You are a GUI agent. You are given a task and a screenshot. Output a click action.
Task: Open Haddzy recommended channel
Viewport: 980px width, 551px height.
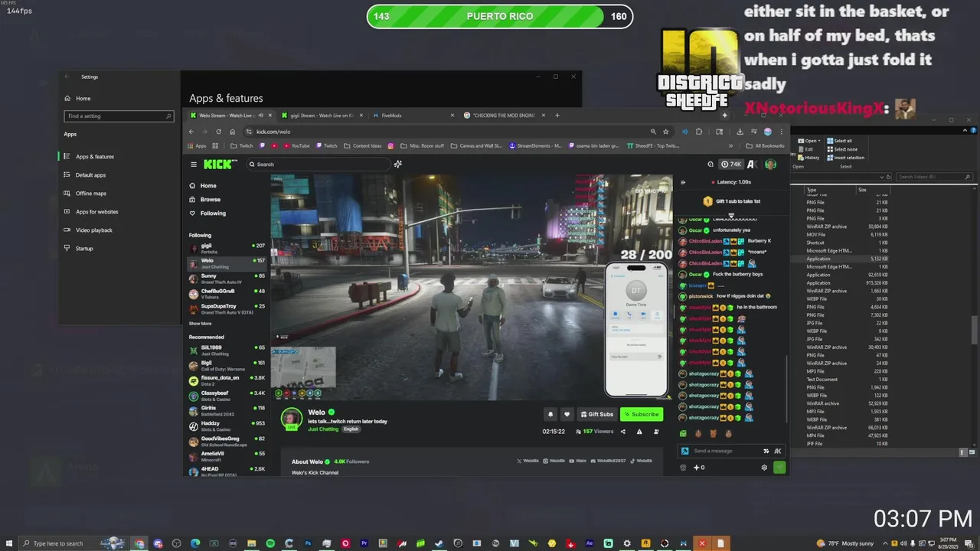pos(227,425)
